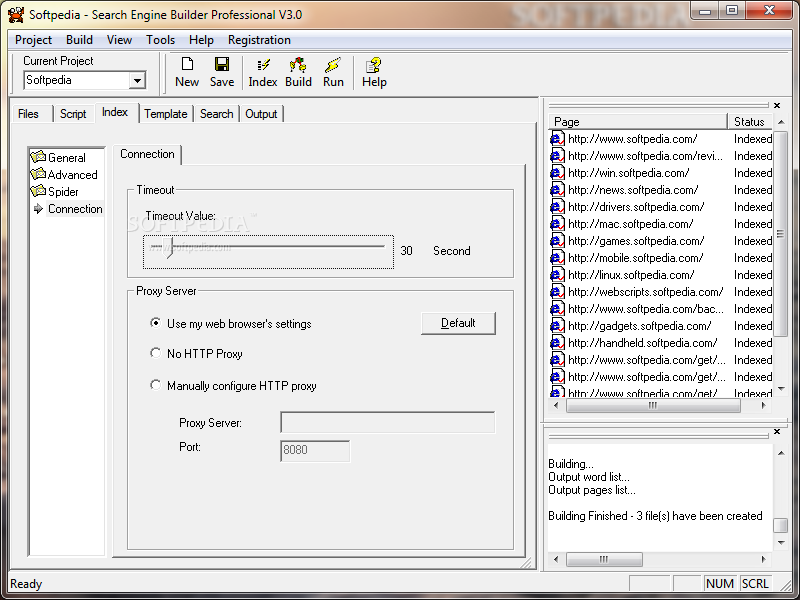Sort list by Page column header
The image size is (800, 600).
(638, 121)
